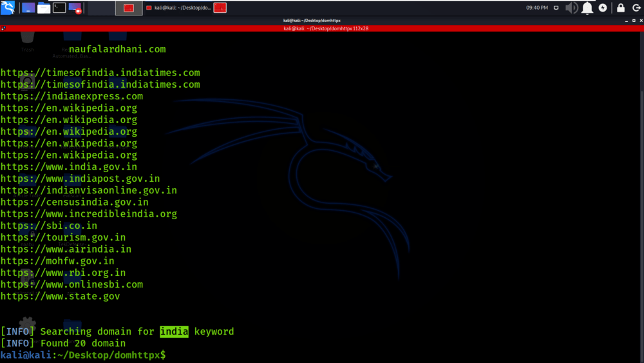Click the https://www.rbi.org.in line
The height and width of the screenshot is (363, 644).
pyautogui.click(x=63, y=273)
